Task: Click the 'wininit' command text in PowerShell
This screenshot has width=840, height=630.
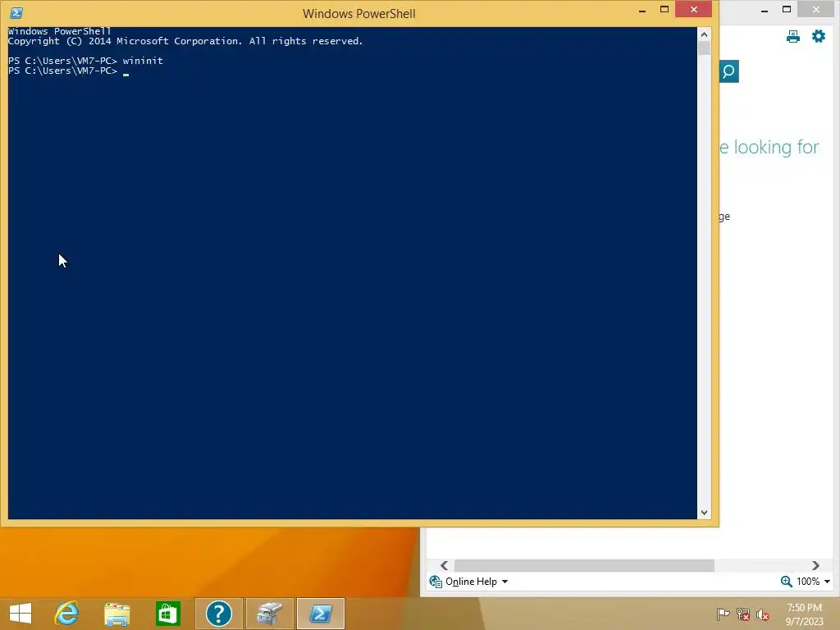Action: [x=143, y=61]
